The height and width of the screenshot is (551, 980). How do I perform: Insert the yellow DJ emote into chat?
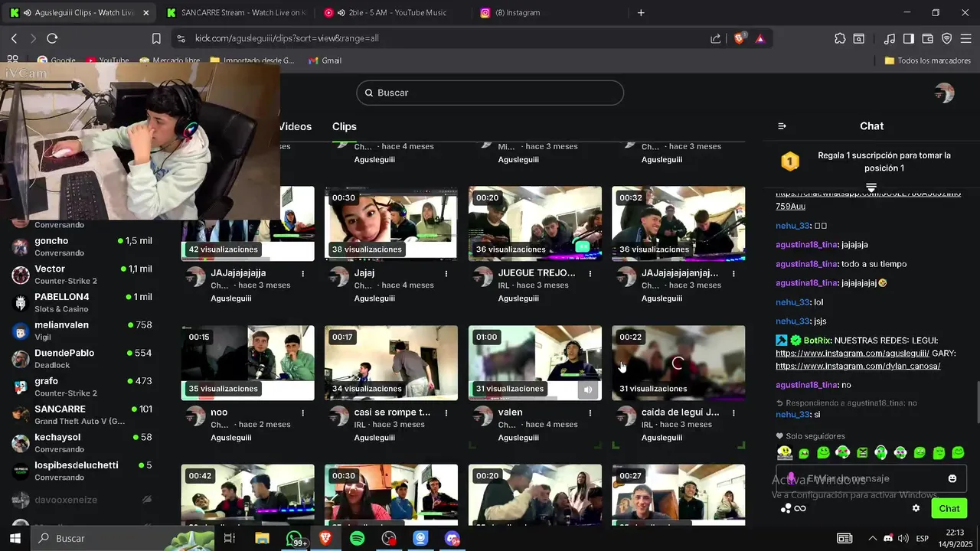coord(785,453)
